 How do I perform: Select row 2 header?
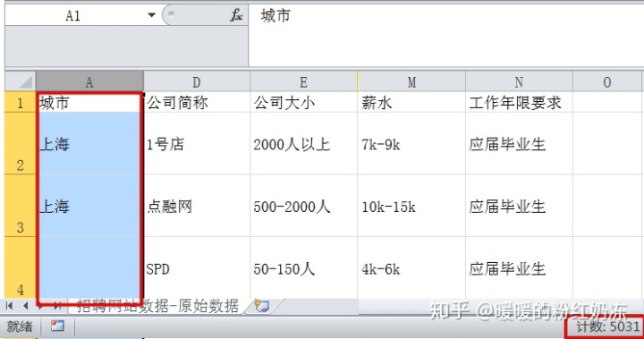pos(20,143)
